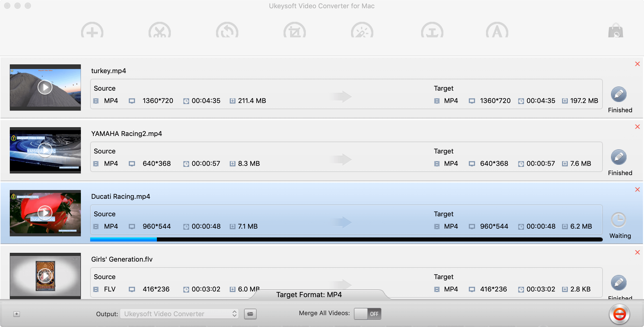Click turkey.mp4 source file thumbnail

(45, 88)
